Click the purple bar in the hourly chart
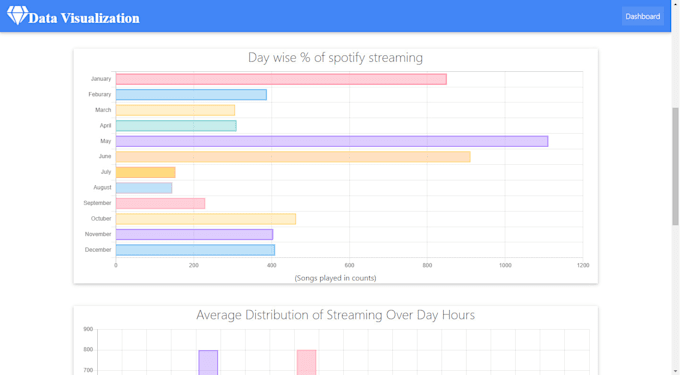The image size is (680, 375). [208, 362]
